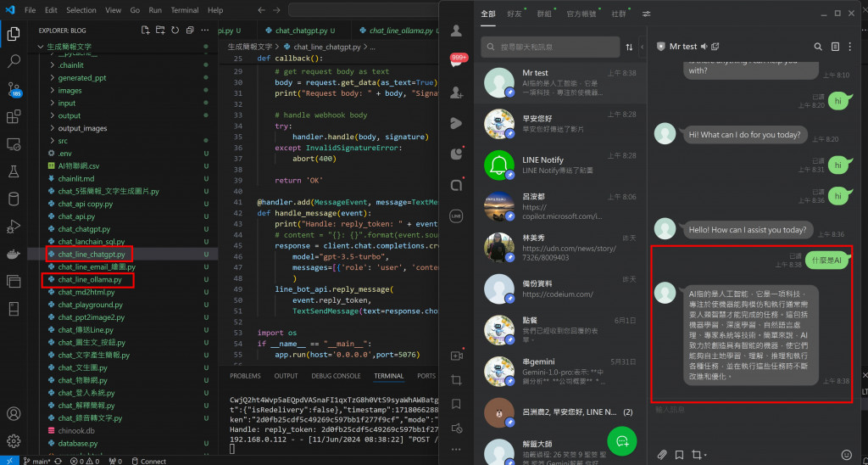
Task: Open the VS Code Explorer view
Action: click(x=14, y=34)
